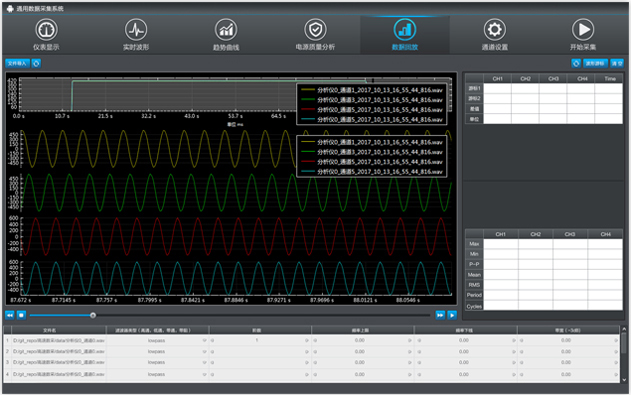Screen dimensions: 631x395
Task: Click the fast-forward playback button
Action: pyautogui.click(x=440, y=315)
